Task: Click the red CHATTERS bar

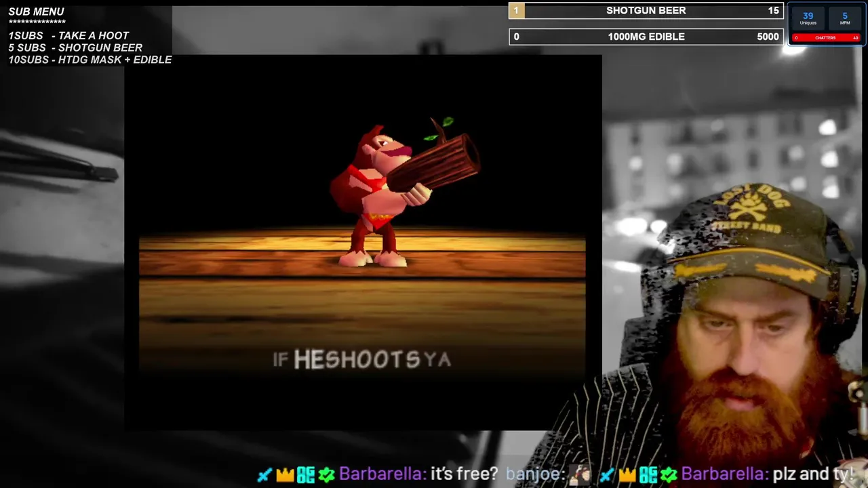Action: point(826,38)
